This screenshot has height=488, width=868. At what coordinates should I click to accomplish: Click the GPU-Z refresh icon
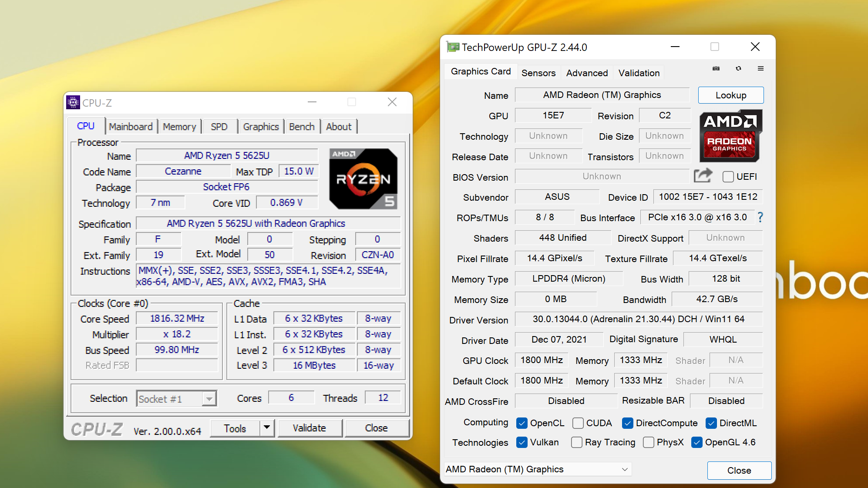pos(738,68)
